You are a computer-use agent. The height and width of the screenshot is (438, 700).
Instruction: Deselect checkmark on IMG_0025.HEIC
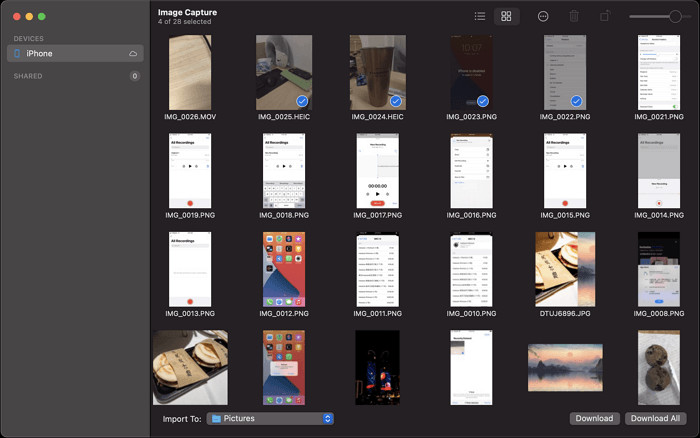click(x=302, y=101)
